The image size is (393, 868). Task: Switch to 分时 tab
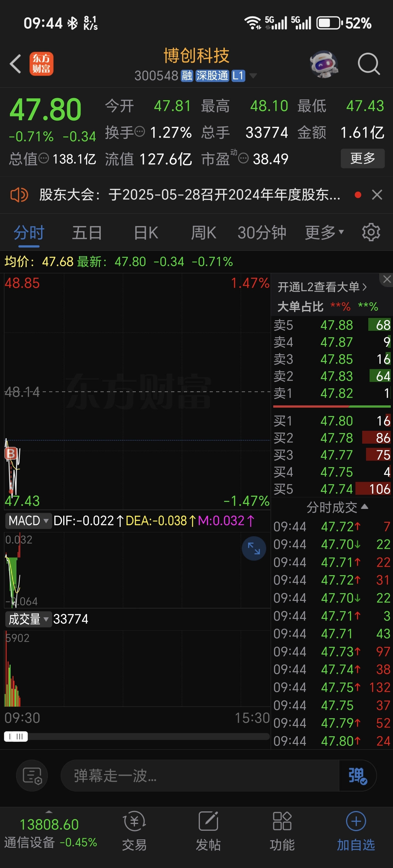click(29, 233)
